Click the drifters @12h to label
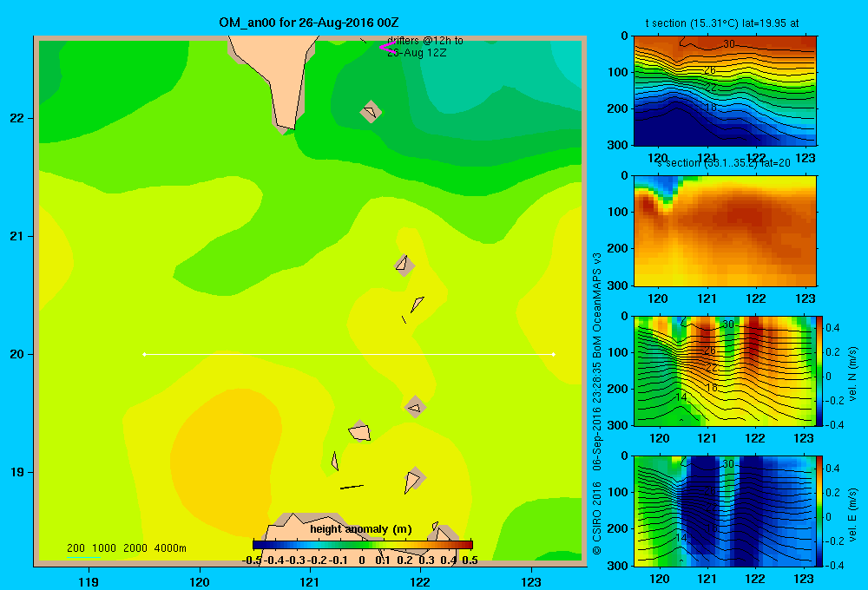The width and height of the screenshot is (868, 590). click(x=425, y=41)
